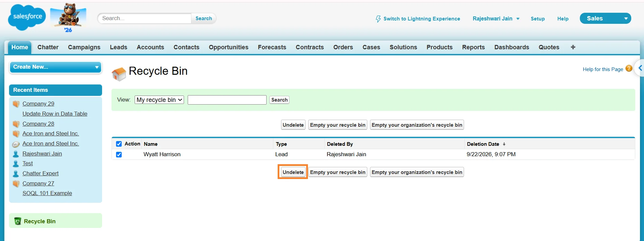Click Switch to Lightning Experience link
This screenshot has height=241, width=644.
(x=422, y=19)
